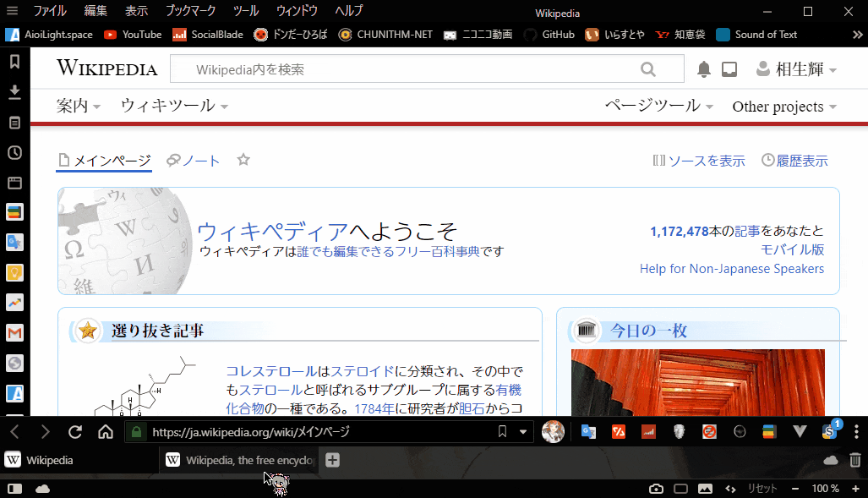
Task: Expand the 案内 dropdown
Action: pyautogui.click(x=79, y=106)
